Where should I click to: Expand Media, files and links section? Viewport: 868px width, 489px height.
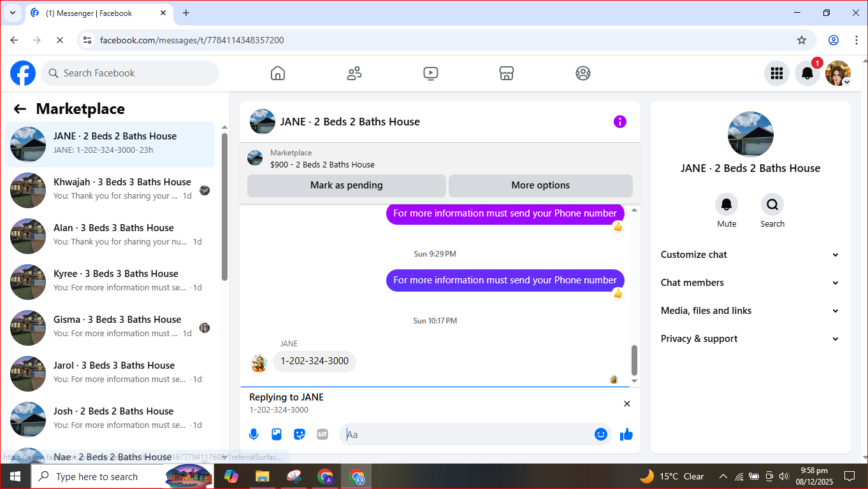750,311
